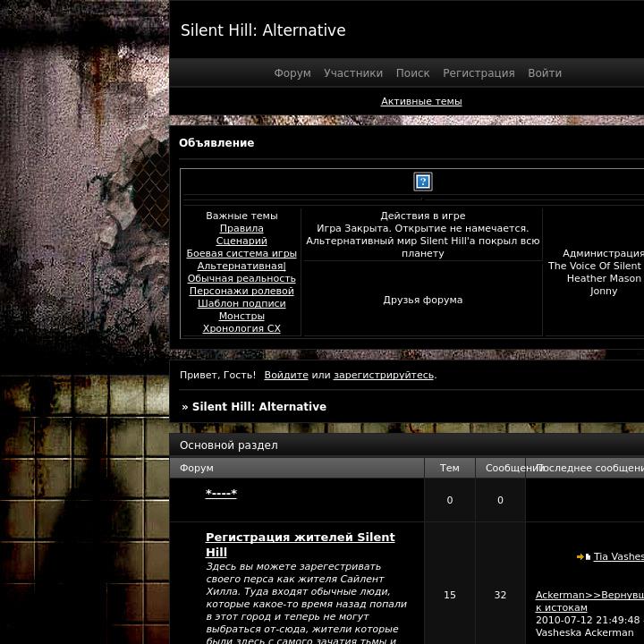644x644 pixels.
Task: Open Обычная реальность link
Action: [x=241, y=278]
